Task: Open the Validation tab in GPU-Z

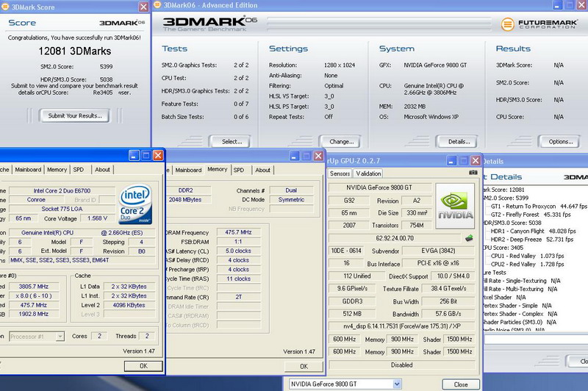Action: [368, 173]
